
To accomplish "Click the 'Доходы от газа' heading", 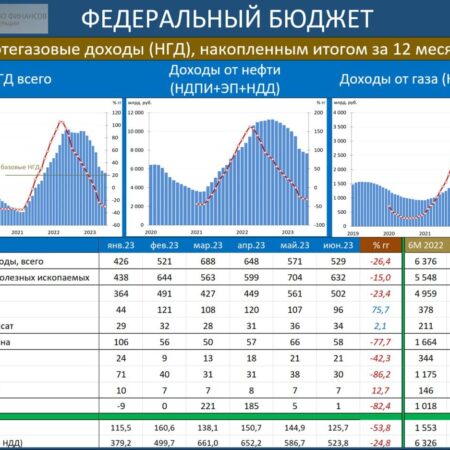I will pyautogui.click(x=395, y=79).
